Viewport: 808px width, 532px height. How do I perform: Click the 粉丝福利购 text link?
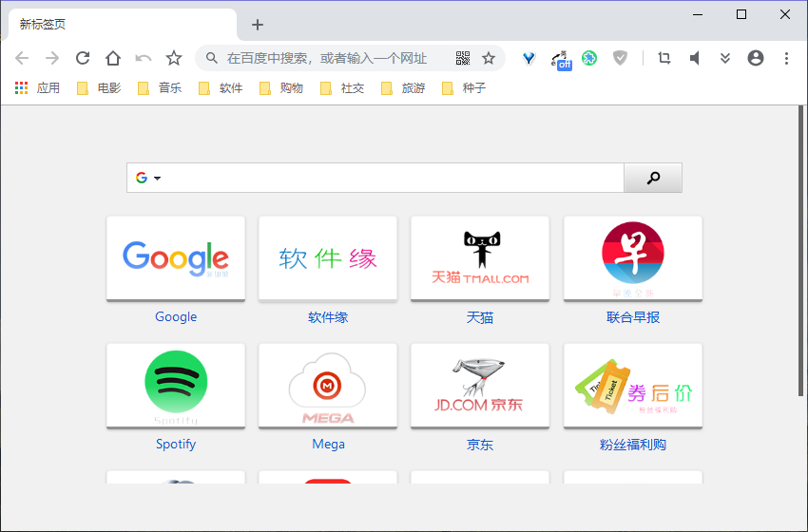tap(633, 445)
